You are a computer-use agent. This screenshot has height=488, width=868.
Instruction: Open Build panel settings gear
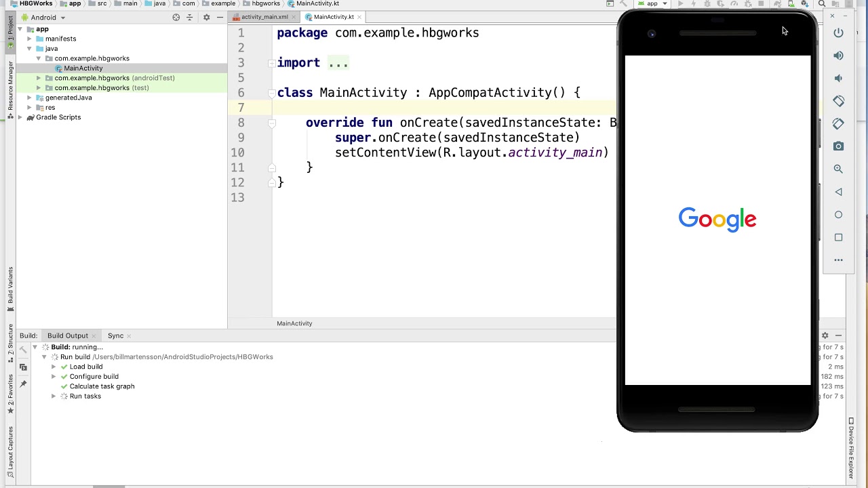(x=825, y=335)
